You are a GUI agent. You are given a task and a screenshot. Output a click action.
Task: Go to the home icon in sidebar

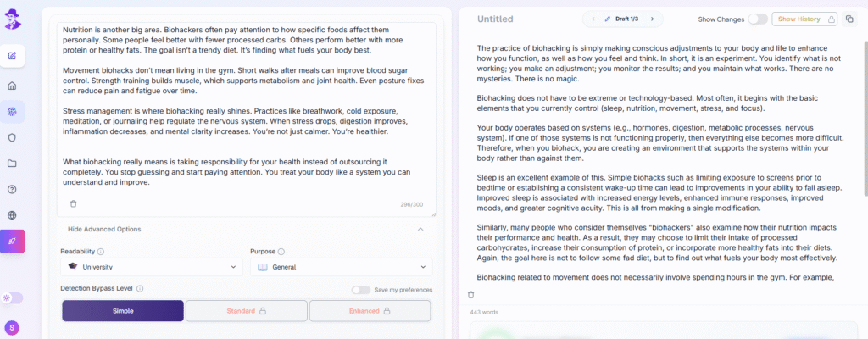click(x=13, y=86)
